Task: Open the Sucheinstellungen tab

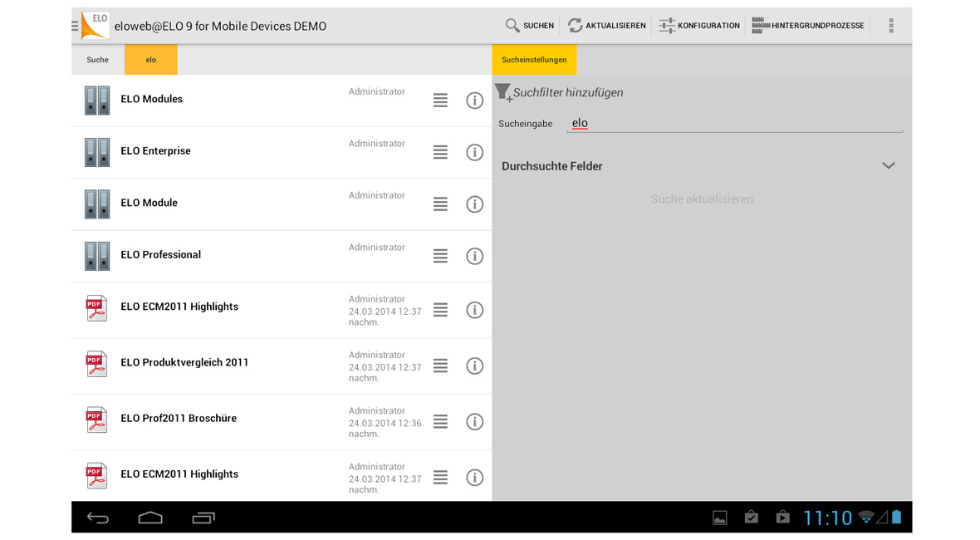Action: coord(534,60)
